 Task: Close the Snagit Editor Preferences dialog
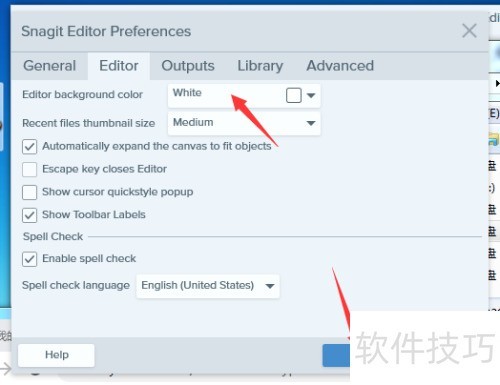tap(469, 31)
